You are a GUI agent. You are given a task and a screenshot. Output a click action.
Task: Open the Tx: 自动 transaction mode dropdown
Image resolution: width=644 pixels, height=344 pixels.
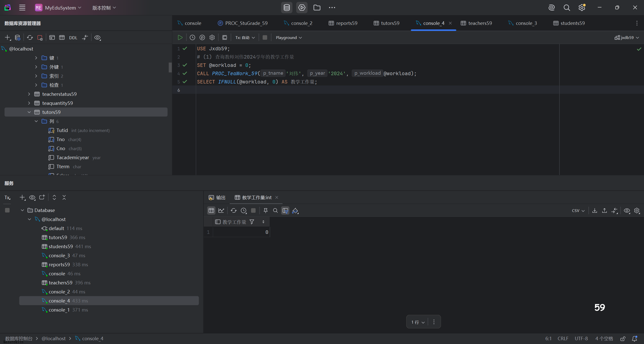(245, 37)
